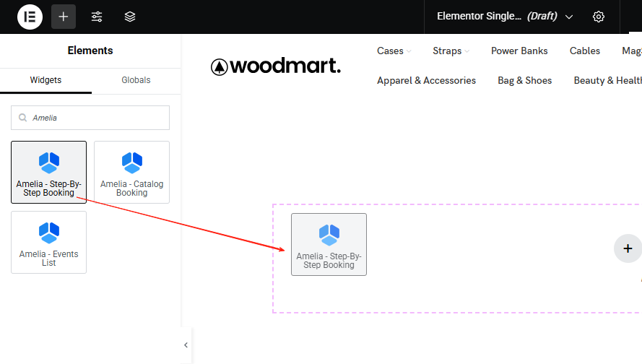Expand the Cases menu dropdown
The height and width of the screenshot is (364, 642).
click(394, 51)
